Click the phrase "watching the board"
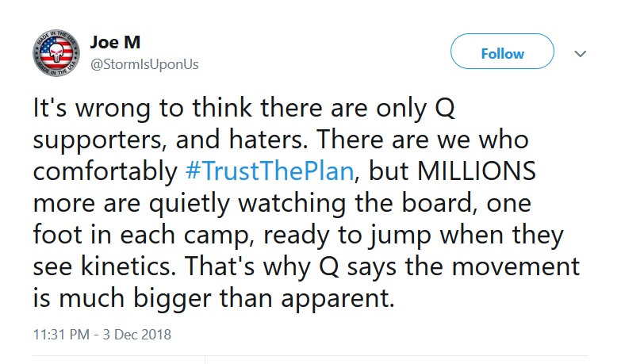The height and width of the screenshot is (364, 621). pos(355,203)
